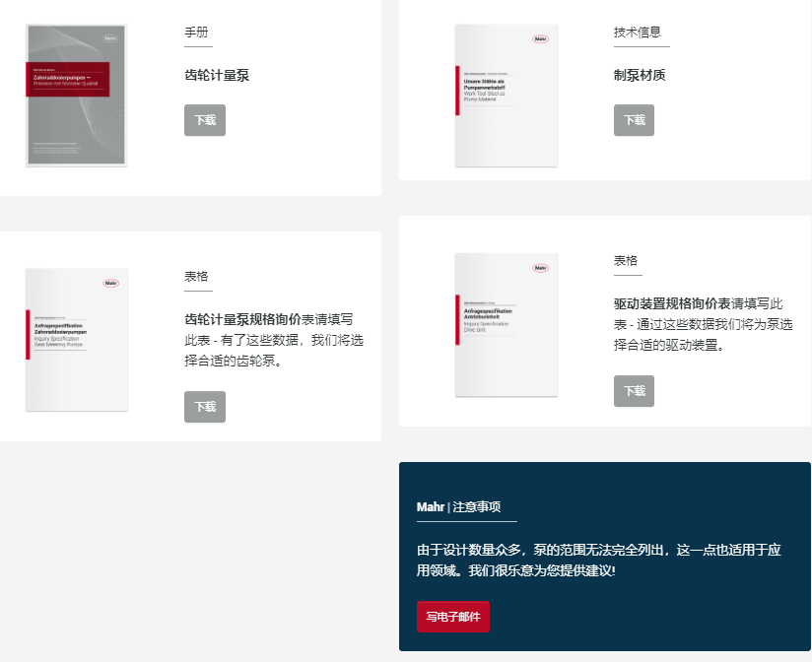Click the 技术信息 category label
Viewport: 812px width, 662px height.
pyautogui.click(x=638, y=33)
